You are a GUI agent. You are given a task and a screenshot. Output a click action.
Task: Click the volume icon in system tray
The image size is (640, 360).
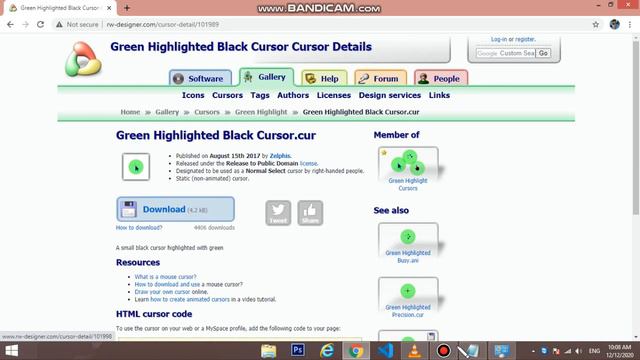(x=579, y=351)
